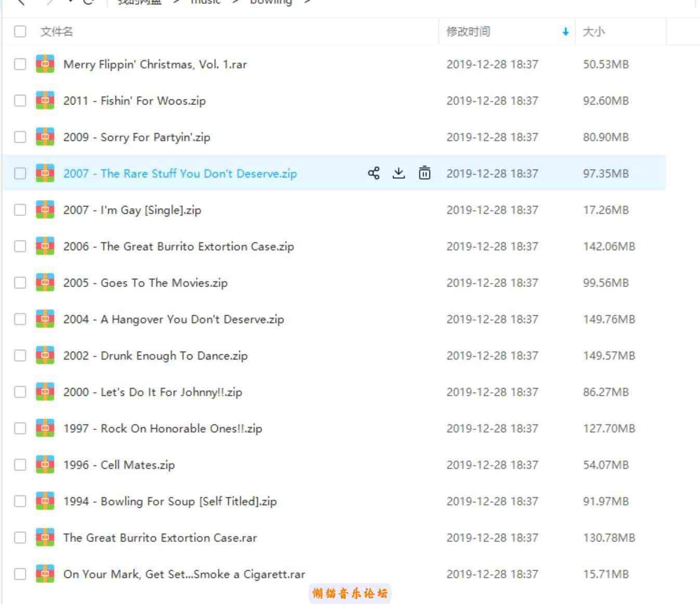Tick the checkbox for 2006 - The Great Burrito Extortion Case.zip

point(20,246)
